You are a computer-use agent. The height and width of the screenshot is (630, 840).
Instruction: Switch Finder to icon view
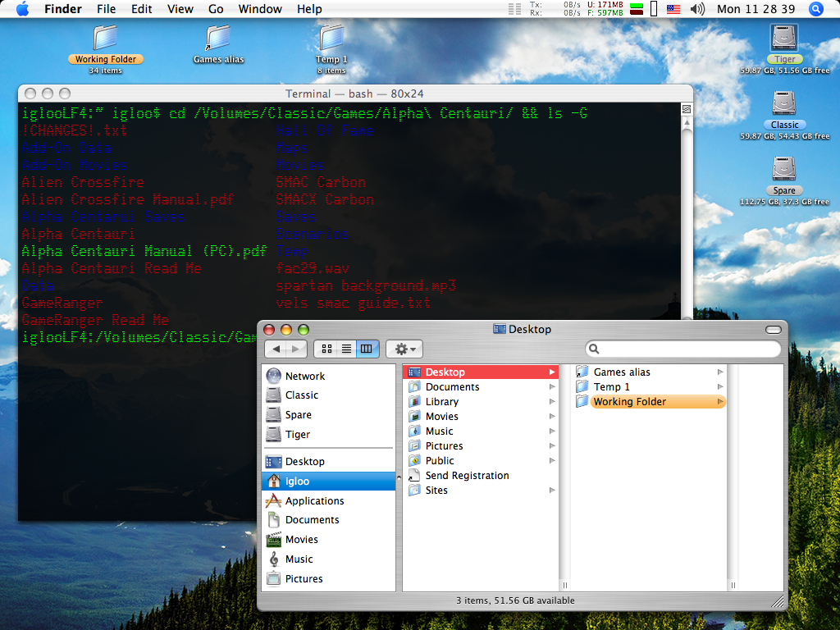pos(326,349)
